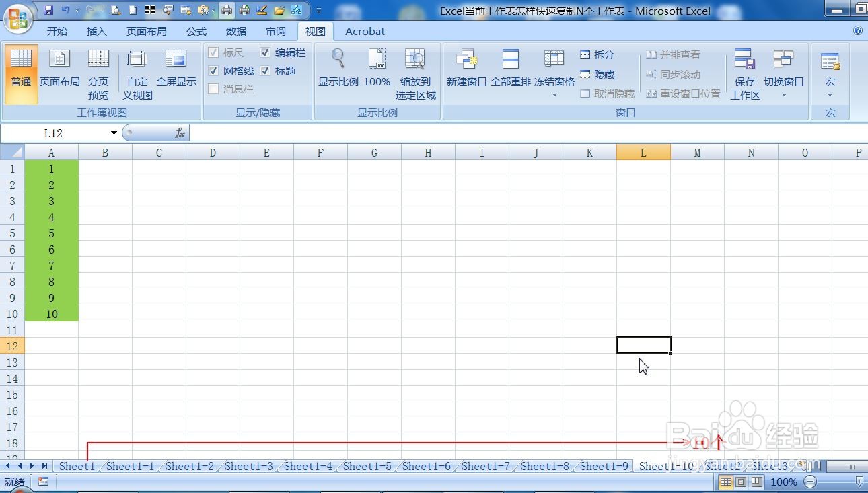Select 普通 normal view
The height and width of the screenshot is (493, 868).
21,74
